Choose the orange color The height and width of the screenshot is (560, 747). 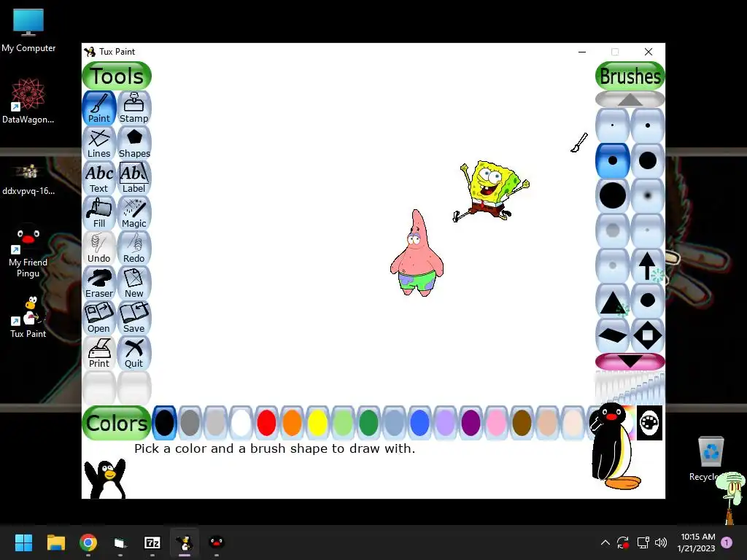[292, 422]
